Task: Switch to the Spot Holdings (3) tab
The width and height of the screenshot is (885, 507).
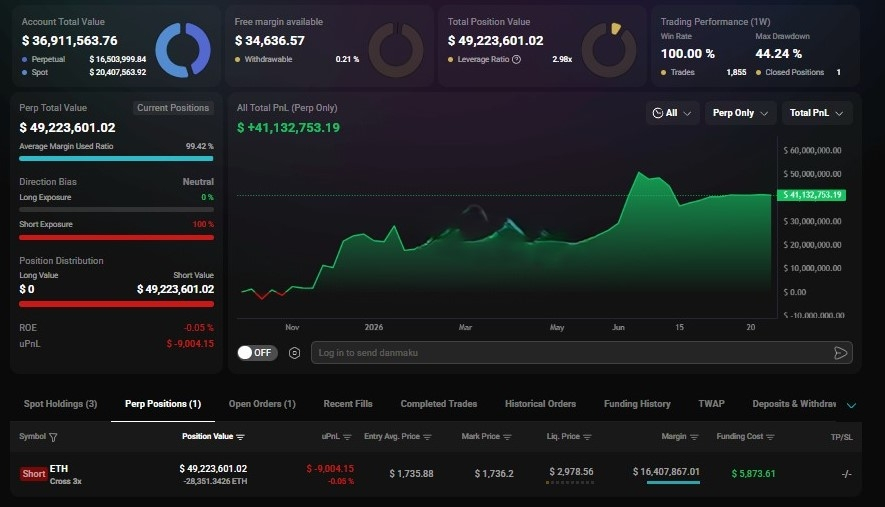Action: pos(60,404)
